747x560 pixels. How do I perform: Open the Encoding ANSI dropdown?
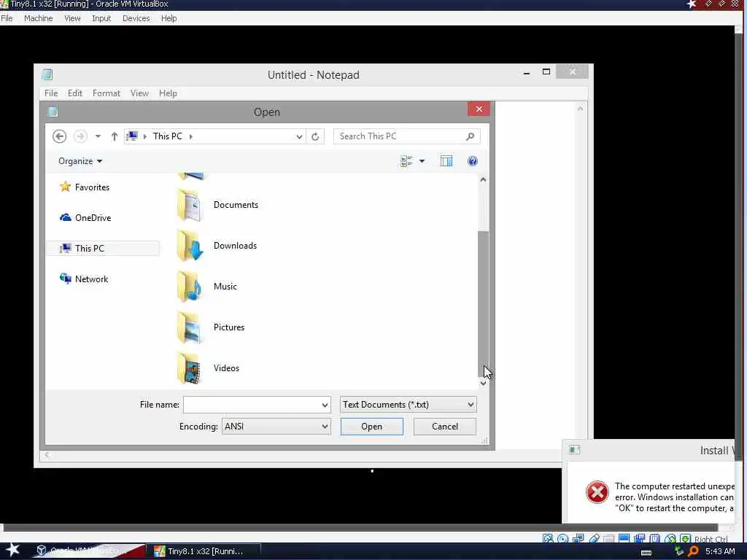276,427
